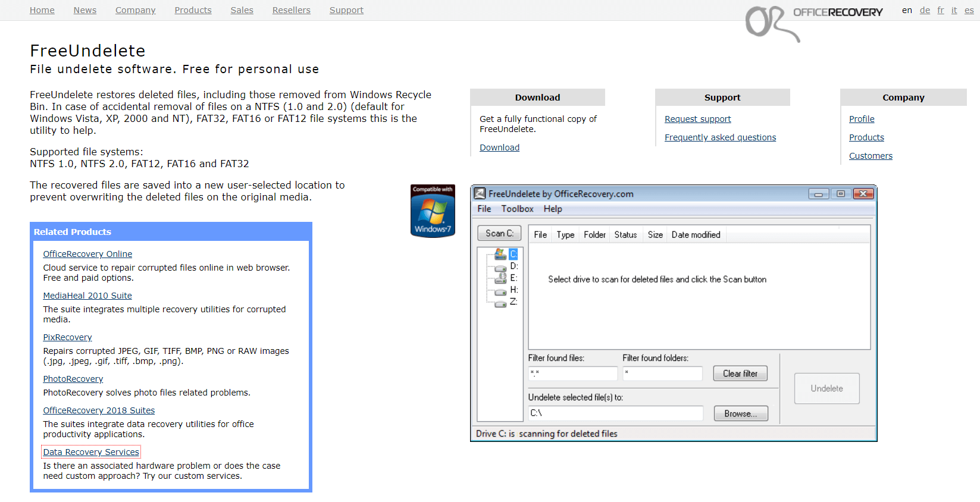Open the company Profile link
Viewport: 980px width, 502px height.
pos(862,119)
